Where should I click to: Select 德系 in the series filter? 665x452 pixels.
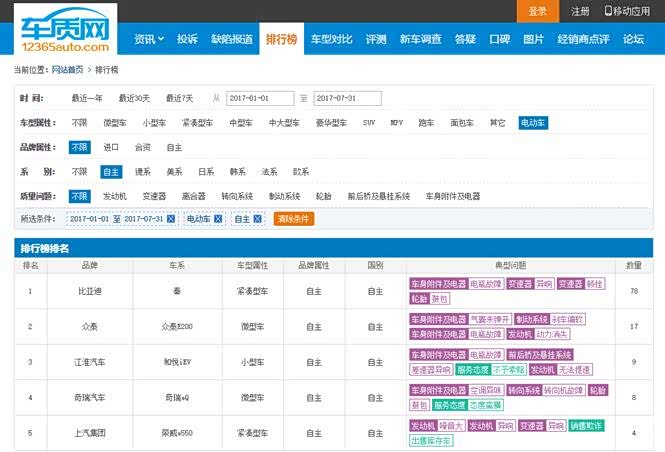coord(143,172)
